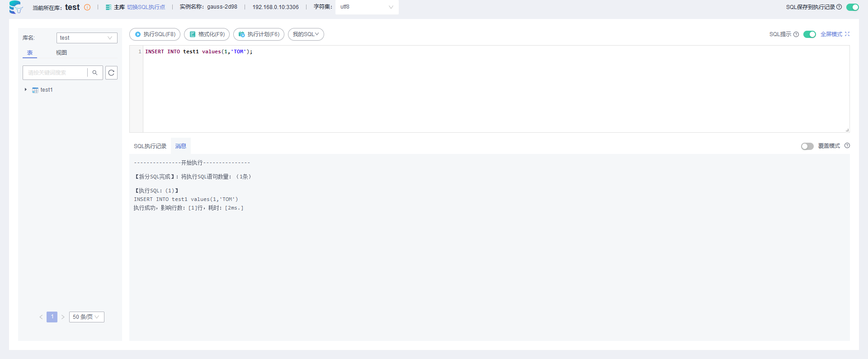Click inside the SQL editor on the INSERT statement
Viewport: 868px width, 359px height.
click(199, 51)
